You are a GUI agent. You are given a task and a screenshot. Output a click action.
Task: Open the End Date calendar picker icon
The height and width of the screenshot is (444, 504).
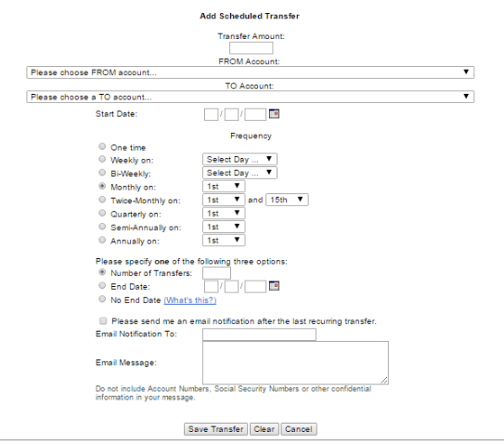(274, 286)
